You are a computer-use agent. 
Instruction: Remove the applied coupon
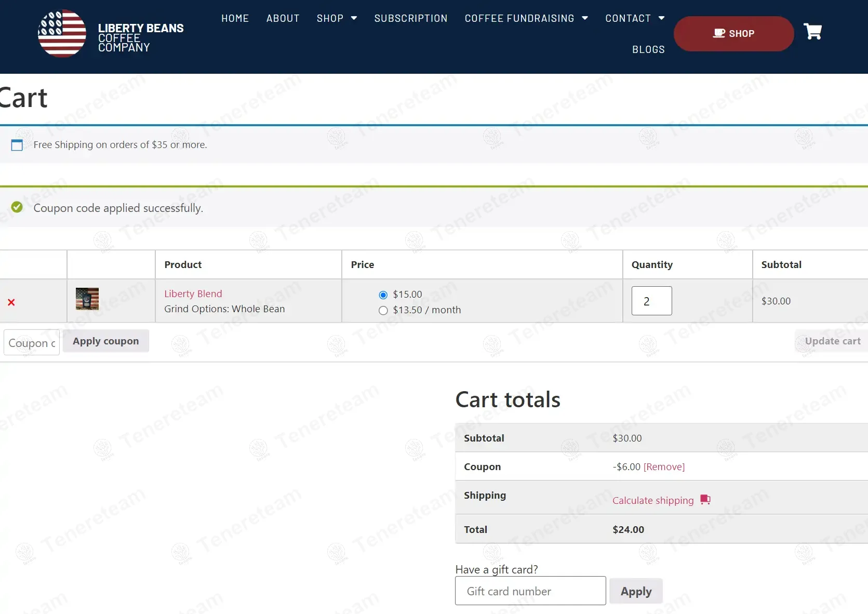pyautogui.click(x=664, y=467)
